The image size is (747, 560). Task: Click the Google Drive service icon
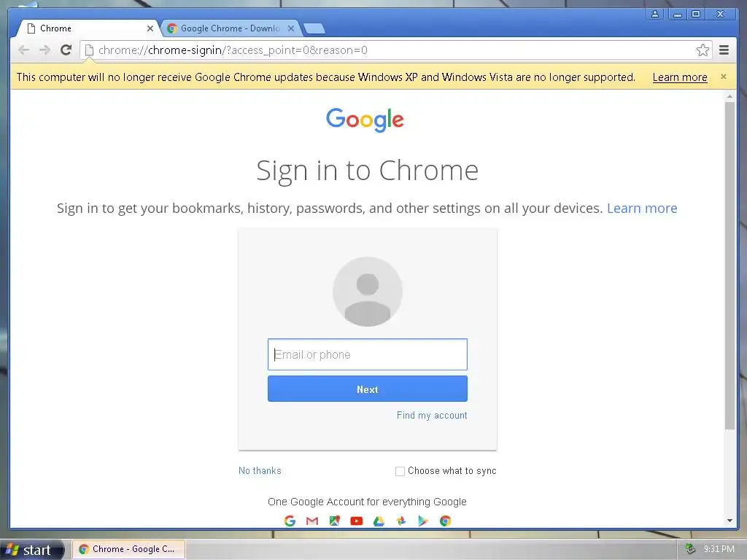379,521
